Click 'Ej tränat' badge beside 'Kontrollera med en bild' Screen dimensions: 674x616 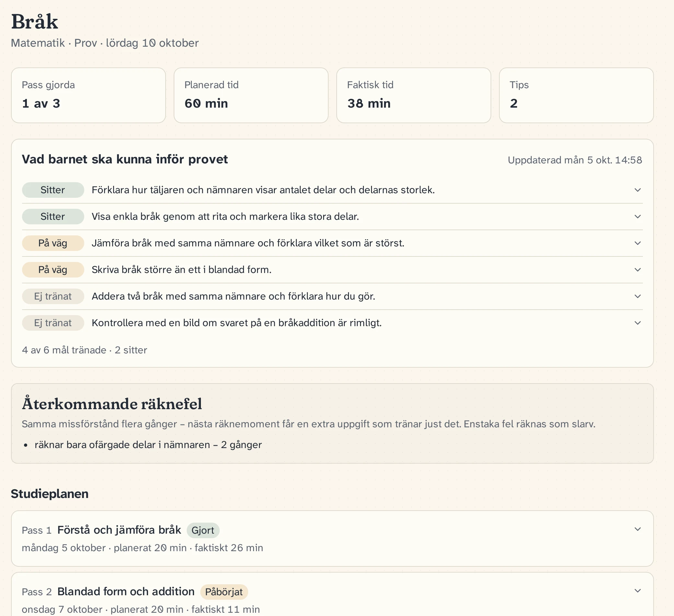[x=53, y=323]
